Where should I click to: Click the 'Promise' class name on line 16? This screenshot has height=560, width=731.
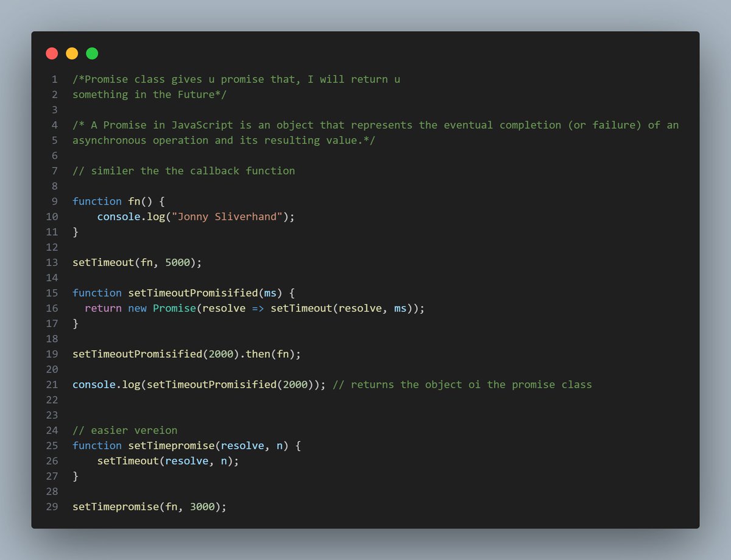[174, 308]
